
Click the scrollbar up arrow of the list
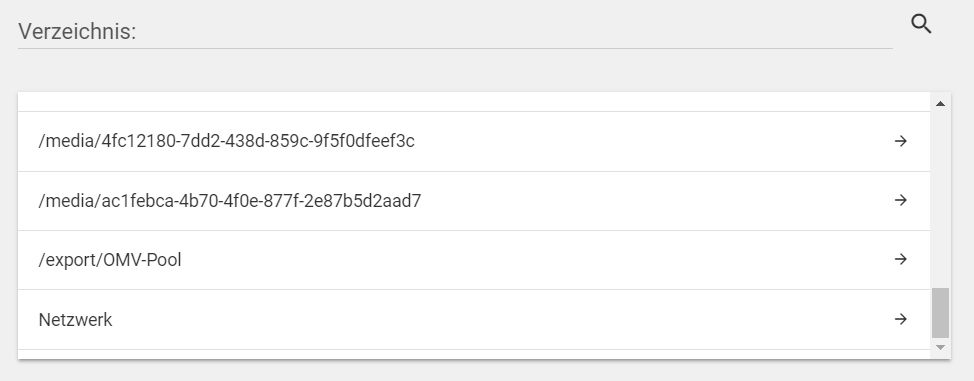pyautogui.click(x=940, y=103)
